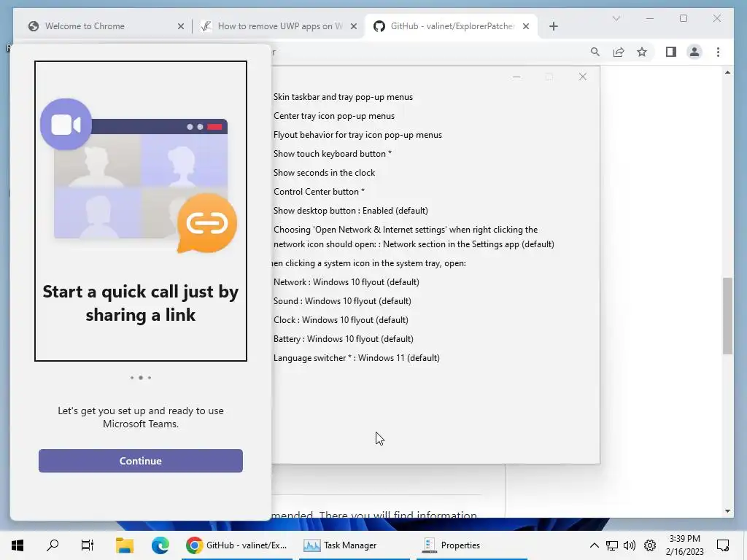Click the Teams slide with the quick call heading

(x=141, y=211)
